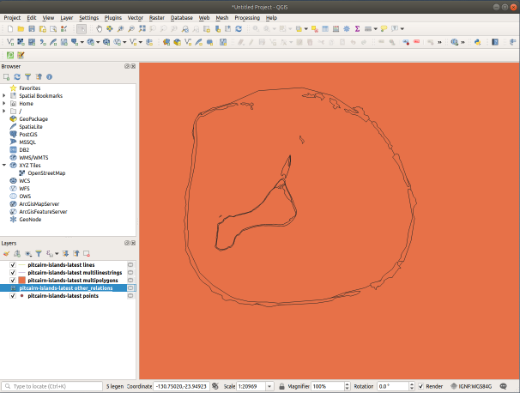Toggle visibility of pitcairn-islands-latest points layer
This screenshot has height=393, width=520.
tap(13, 296)
